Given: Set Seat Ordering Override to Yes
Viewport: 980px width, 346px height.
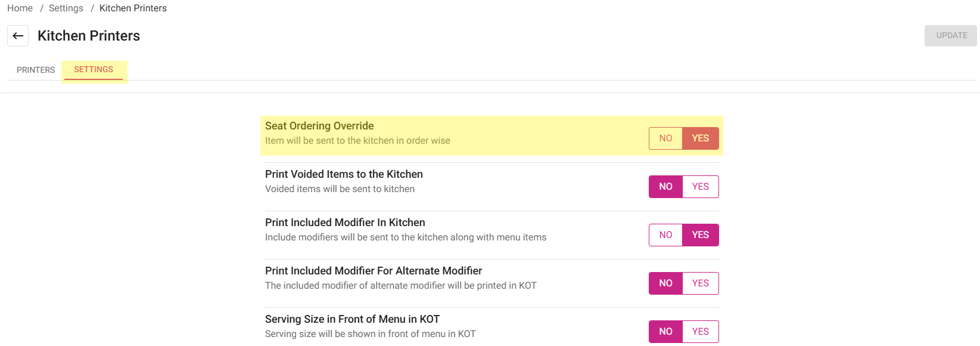Looking at the screenshot, I should point(700,138).
